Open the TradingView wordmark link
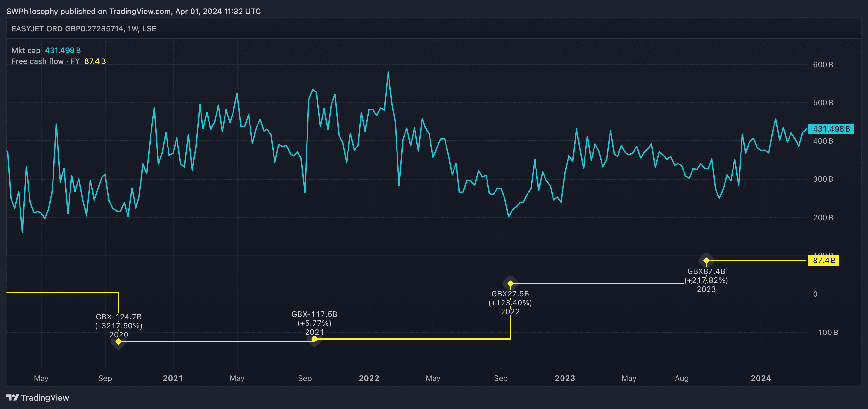868x409 pixels. [45, 397]
